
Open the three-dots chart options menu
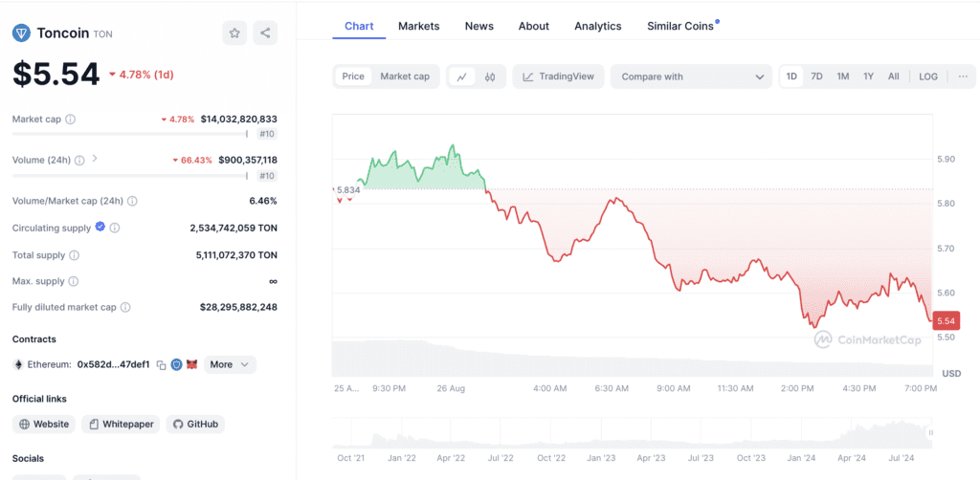coord(963,76)
